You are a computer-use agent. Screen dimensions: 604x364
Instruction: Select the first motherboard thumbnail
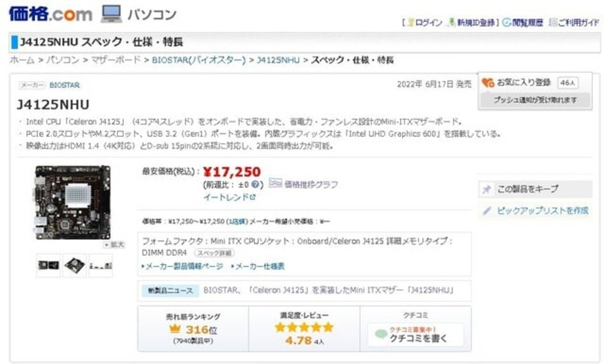(x=48, y=265)
